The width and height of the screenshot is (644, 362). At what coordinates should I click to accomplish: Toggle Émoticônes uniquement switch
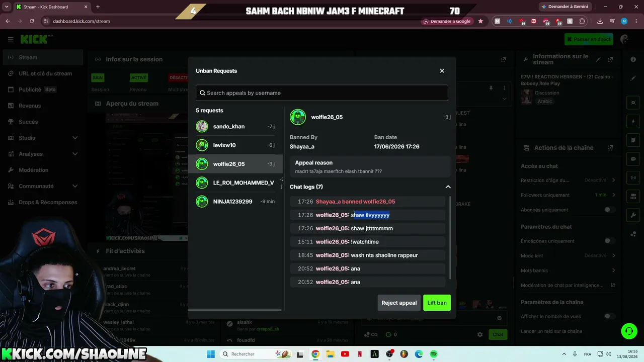pyautogui.click(x=609, y=241)
